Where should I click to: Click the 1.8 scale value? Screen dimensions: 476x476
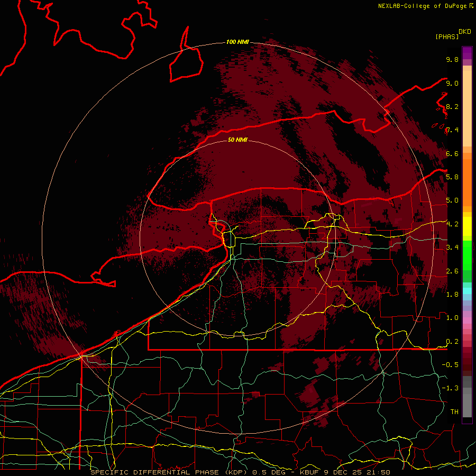click(452, 295)
